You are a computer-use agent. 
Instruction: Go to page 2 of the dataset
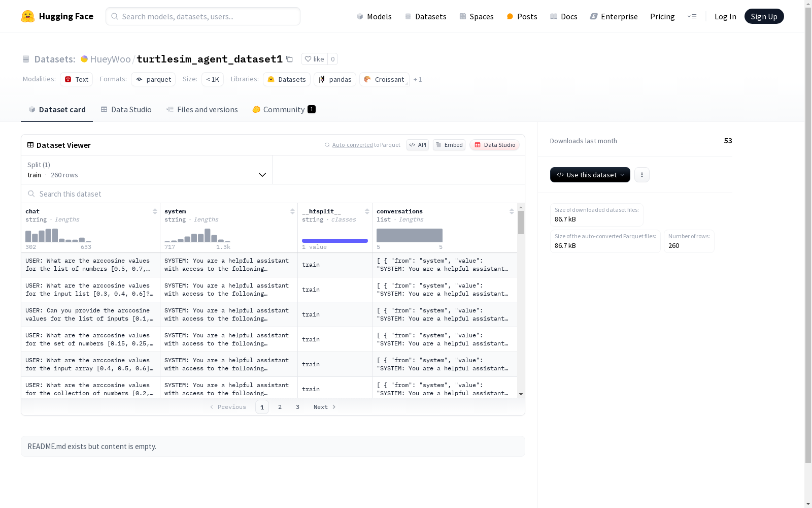click(280, 407)
